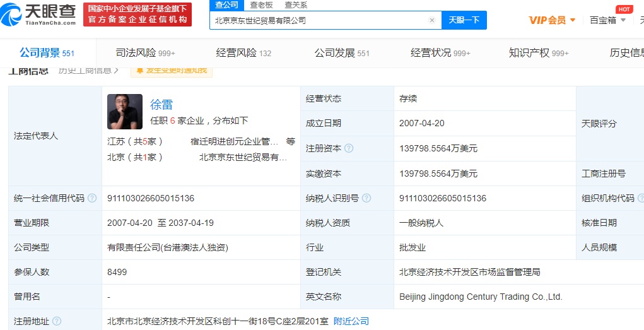Select the registered capital value 139798.5564万美元
Image resolution: width=644 pixels, height=330 pixels.
pos(438,148)
